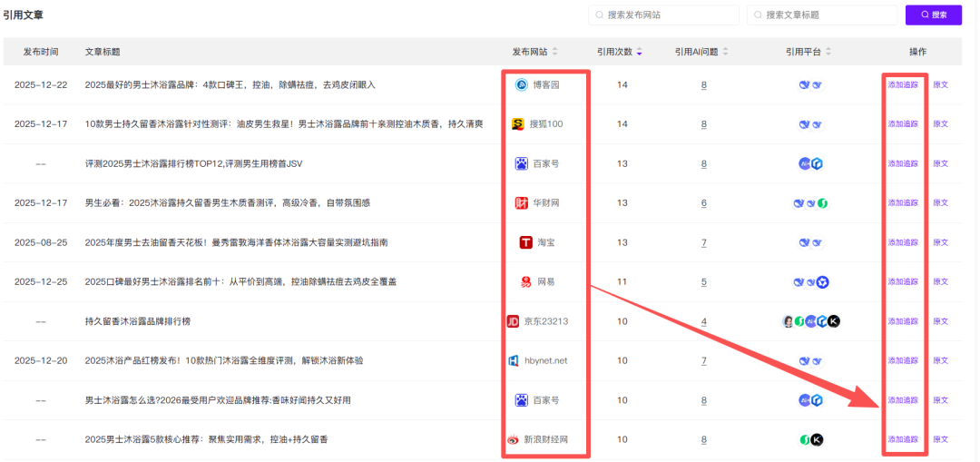980x462 pixels.
Task: Sort by 引用次数 column arrows
Action: click(639, 52)
